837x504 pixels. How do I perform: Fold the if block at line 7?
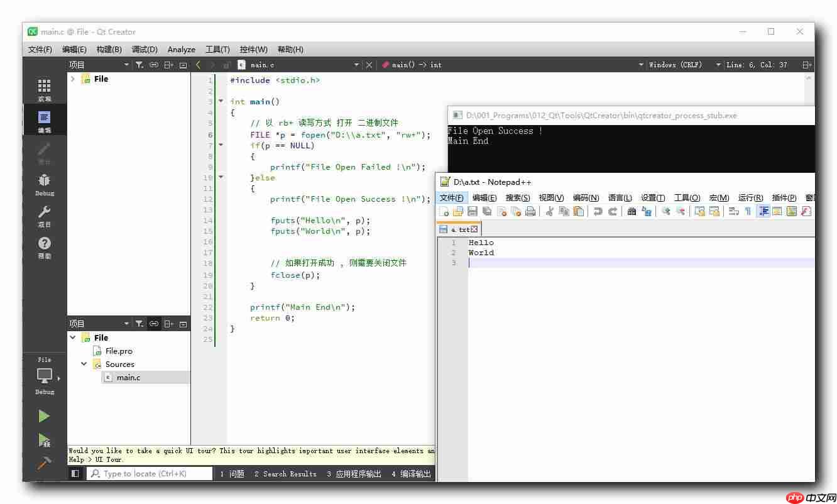pyautogui.click(x=221, y=145)
